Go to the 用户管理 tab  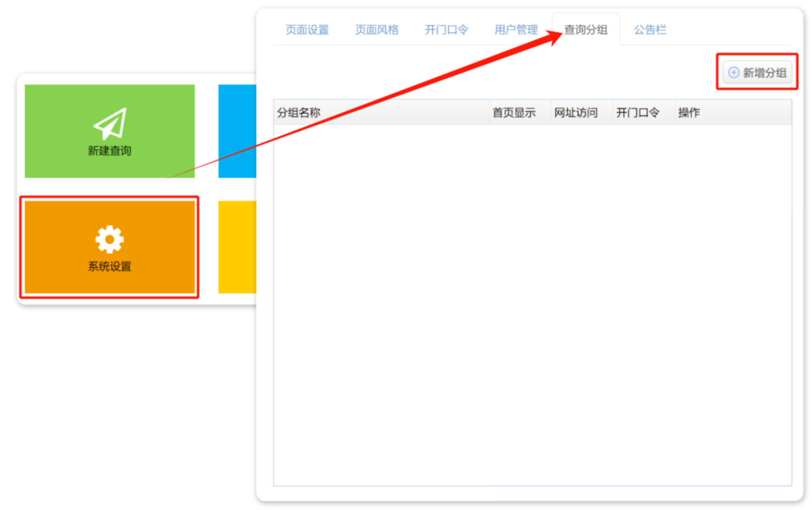click(x=516, y=30)
